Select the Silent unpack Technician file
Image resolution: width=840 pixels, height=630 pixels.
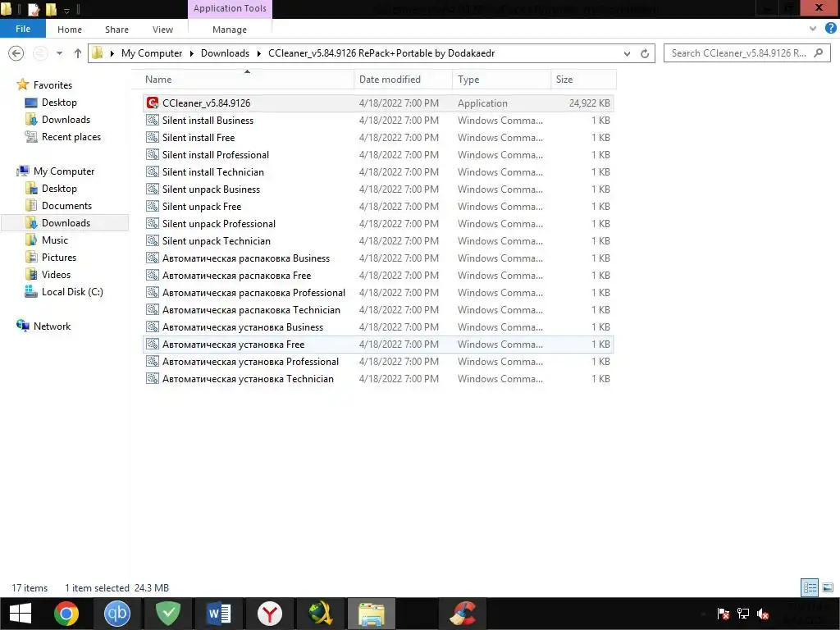coord(378,241)
